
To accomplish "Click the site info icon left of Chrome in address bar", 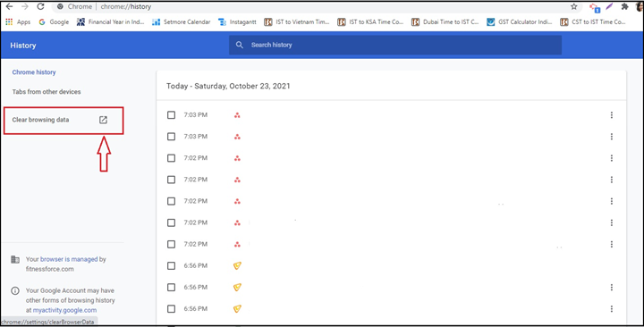I will point(61,6).
